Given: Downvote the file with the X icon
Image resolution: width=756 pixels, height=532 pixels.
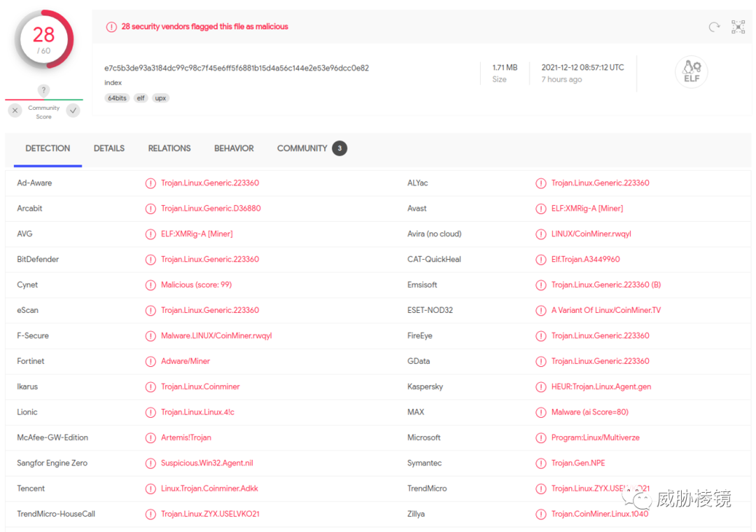Looking at the screenshot, I should (15, 111).
